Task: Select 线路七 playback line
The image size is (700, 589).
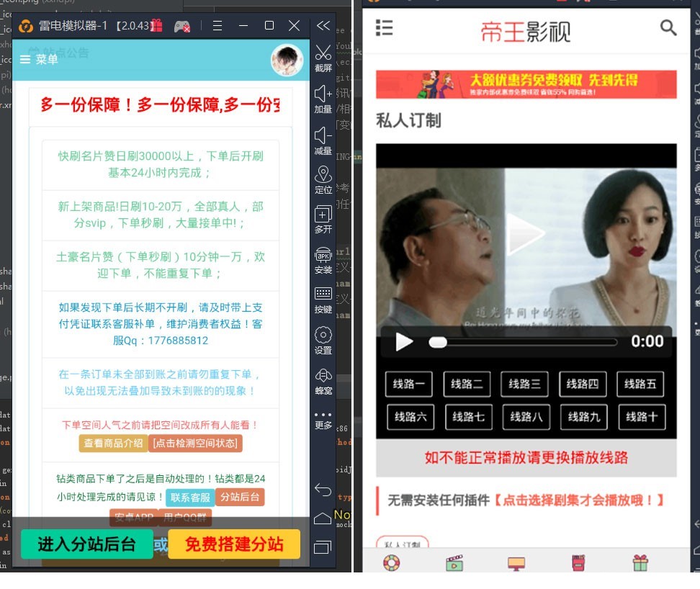Action: pyautogui.click(x=469, y=417)
